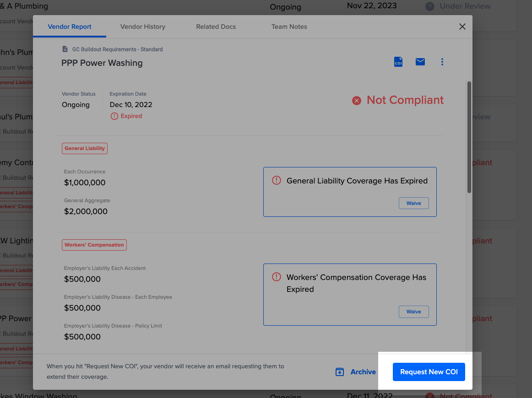Click the General Liability expired alert icon
Viewport: 532px width, 398px height.
click(x=277, y=181)
